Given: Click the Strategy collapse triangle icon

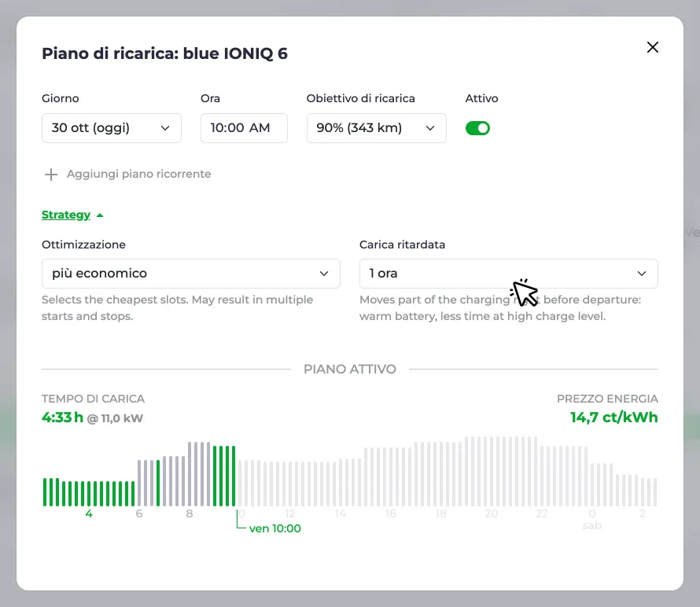Looking at the screenshot, I should 100,215.
